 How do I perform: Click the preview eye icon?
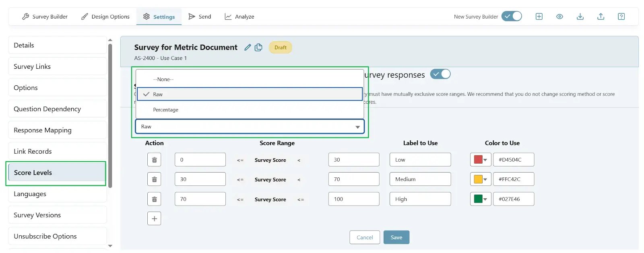[559, 16]
